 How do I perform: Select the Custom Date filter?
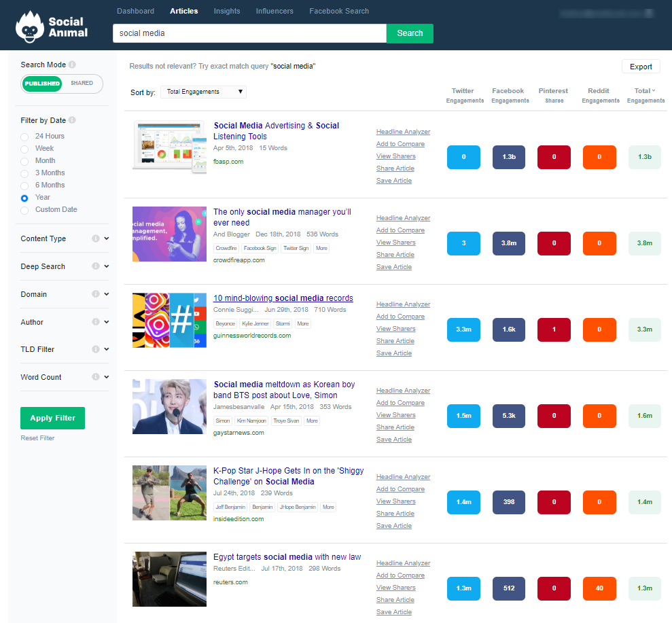coord(24,211)
